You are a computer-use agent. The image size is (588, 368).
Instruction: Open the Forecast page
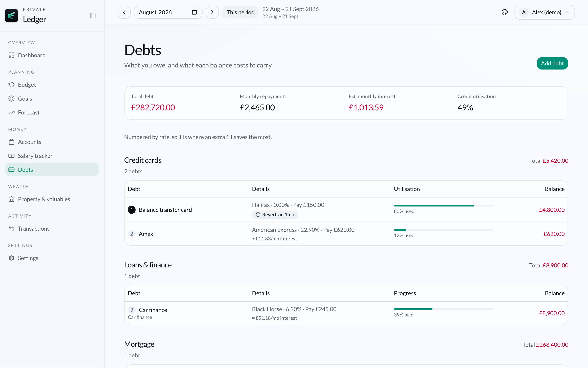point(52,112)
